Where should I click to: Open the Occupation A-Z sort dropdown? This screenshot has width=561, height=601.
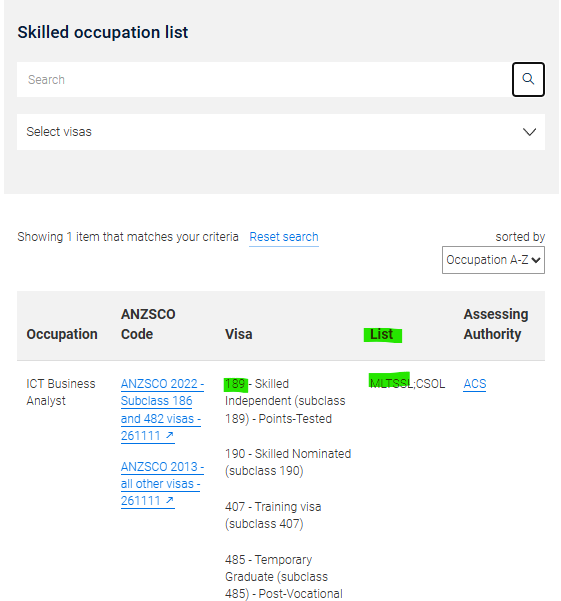tap(493, 260)
